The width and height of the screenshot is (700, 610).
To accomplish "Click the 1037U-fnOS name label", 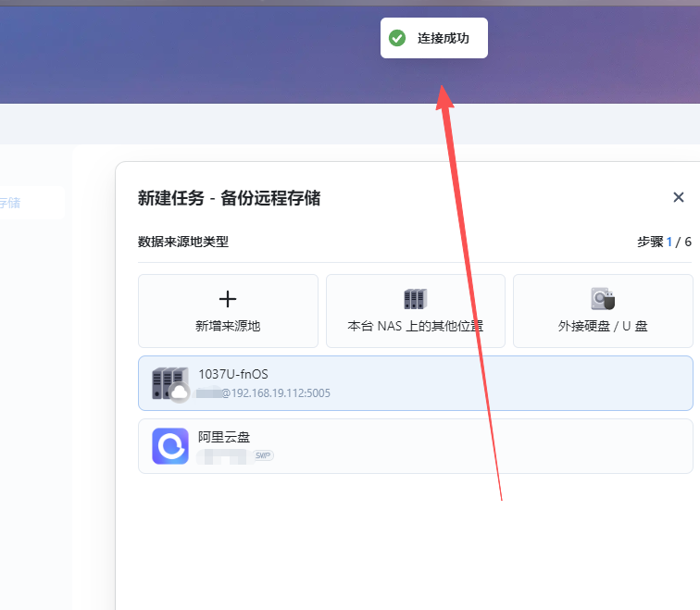I will [233, 374].
